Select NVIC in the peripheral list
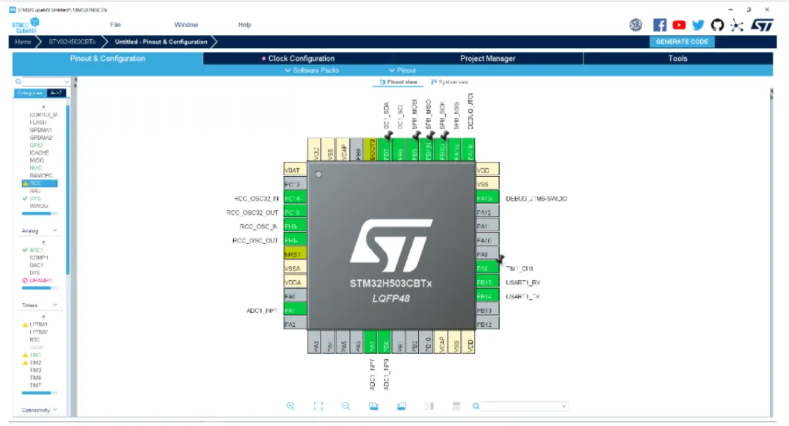This screenshot has height=426, width=789. tap(36, 168)
